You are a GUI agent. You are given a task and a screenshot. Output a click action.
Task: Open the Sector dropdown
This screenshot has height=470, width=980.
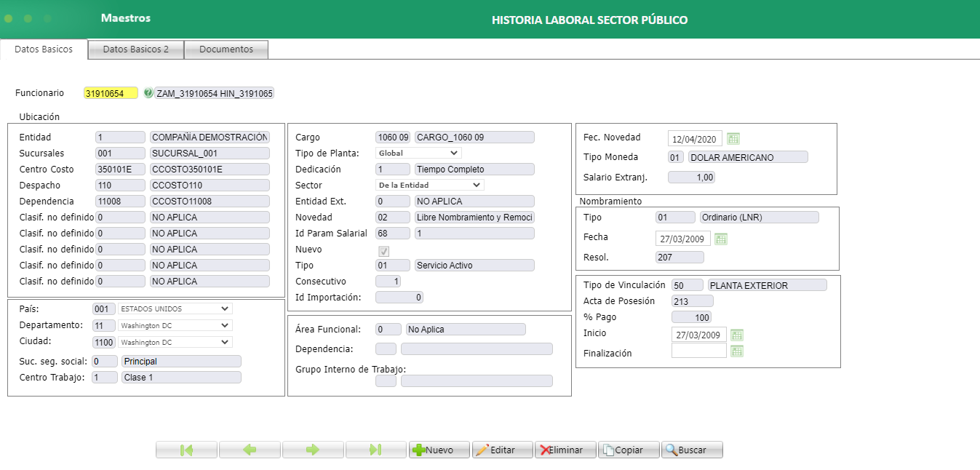[x=429, y=185]
